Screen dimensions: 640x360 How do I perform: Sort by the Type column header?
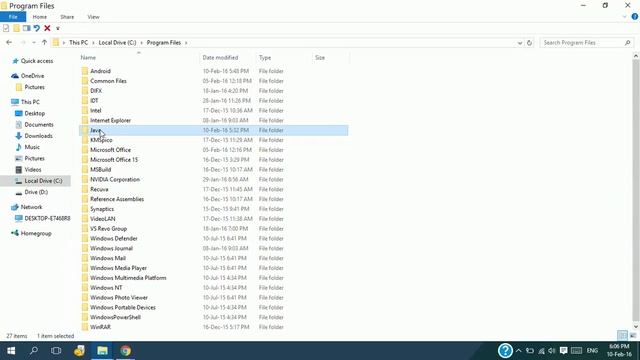pyautogui.click(x=265, y=58)
